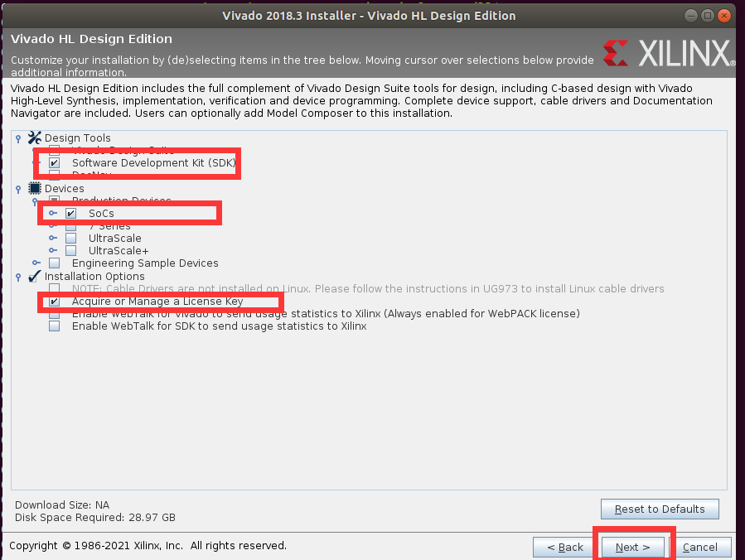Screen dimensions: 745x560
Task: Cancel the installation
Action: 700,548
